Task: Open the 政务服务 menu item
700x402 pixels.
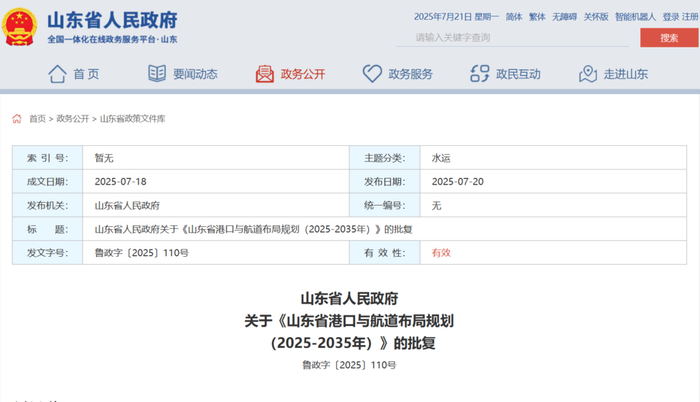Action: (410, 74)
